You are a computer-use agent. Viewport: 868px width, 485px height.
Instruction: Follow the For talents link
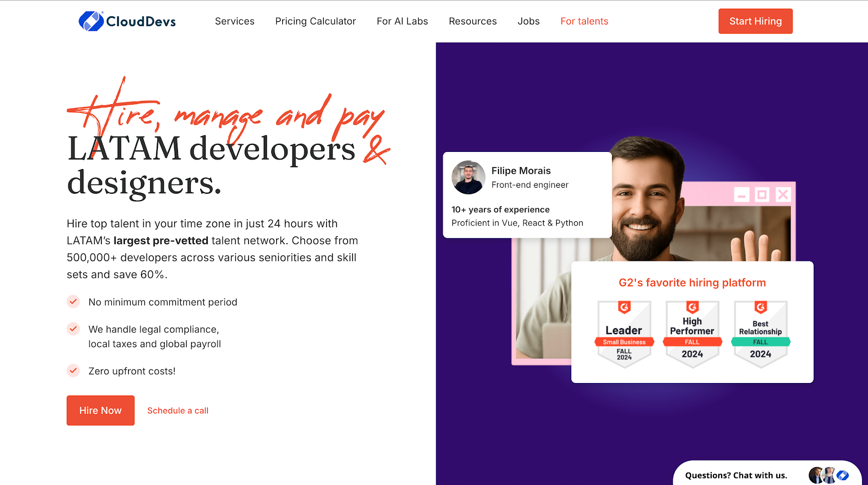pos(584,21)
